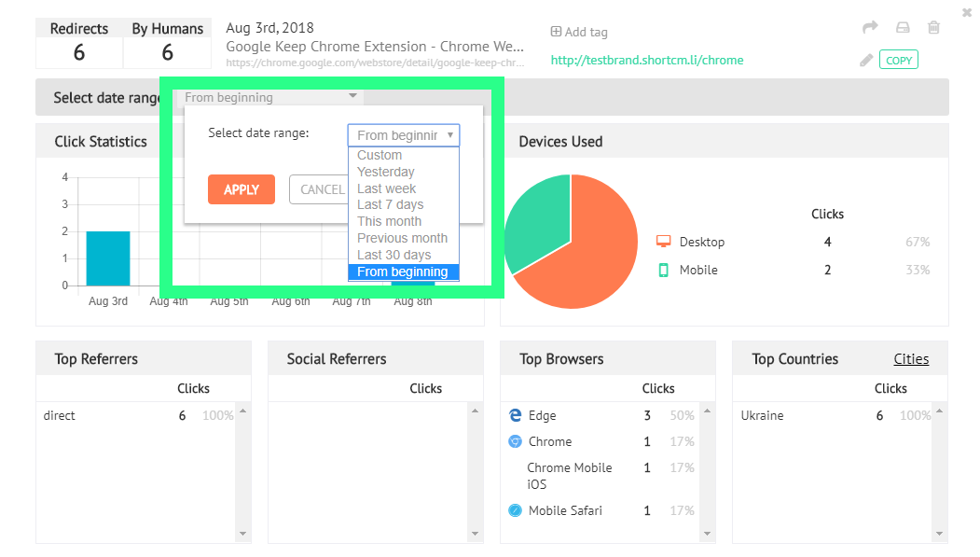The width and height of the screenshot is (980, 557).
Task: Click the plus icon beside Add tag
Action: click(x=556, y=32)
